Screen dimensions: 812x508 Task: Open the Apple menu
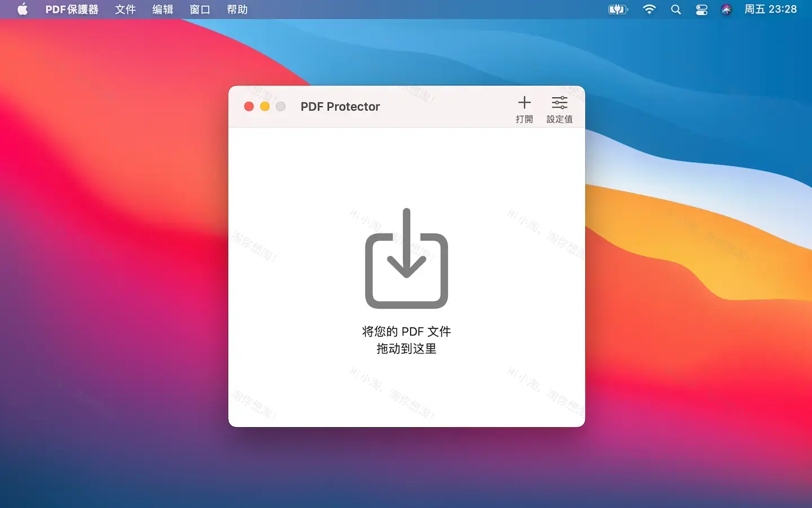click(x=23, y=9)
